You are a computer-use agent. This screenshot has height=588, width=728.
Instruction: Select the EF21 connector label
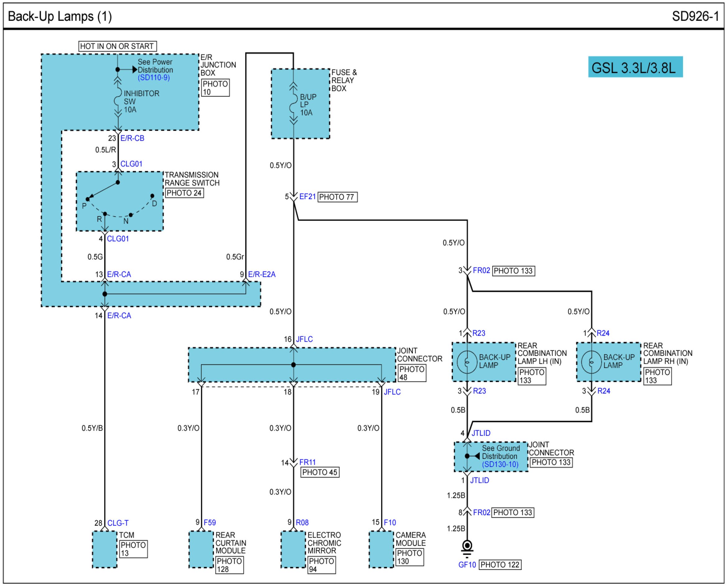(x=307, y=196)
